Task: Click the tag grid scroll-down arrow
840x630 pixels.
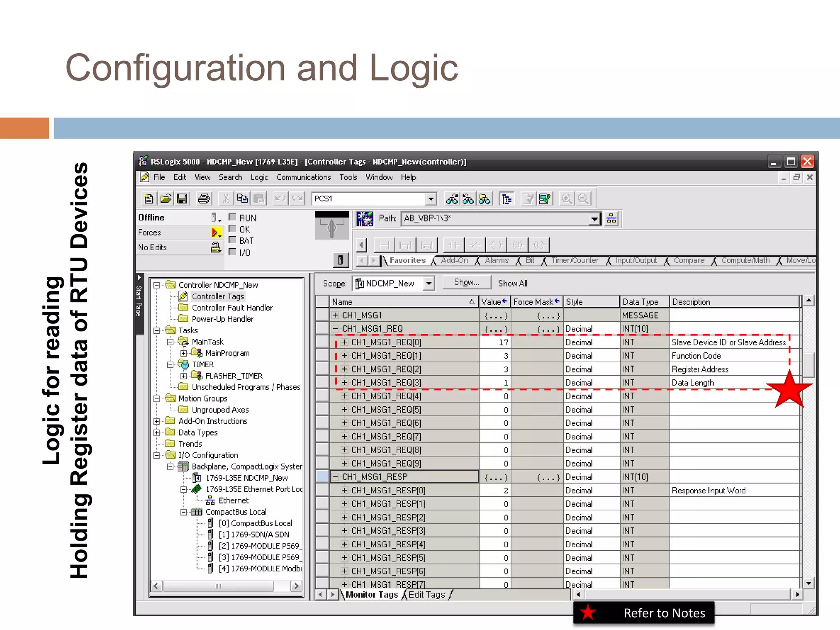Action: pos(808,583)
